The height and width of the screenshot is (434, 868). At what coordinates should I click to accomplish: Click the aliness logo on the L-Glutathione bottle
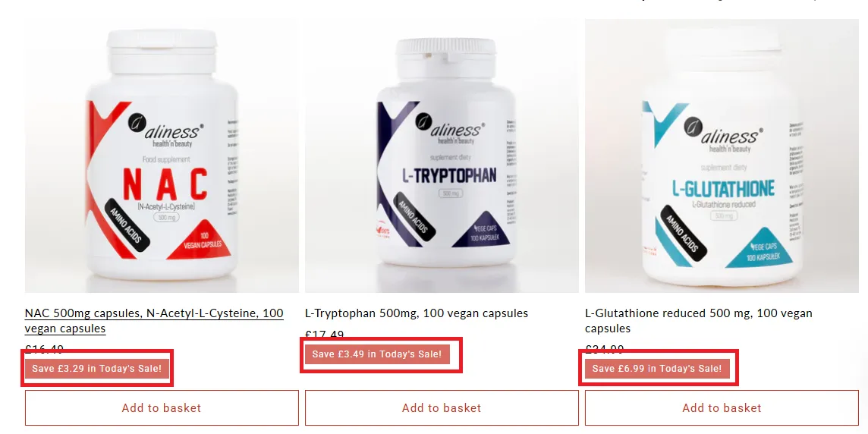click(x=723, y=134)
